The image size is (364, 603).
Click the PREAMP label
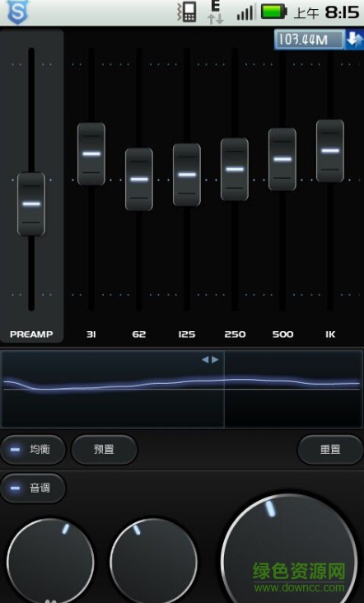31,334
